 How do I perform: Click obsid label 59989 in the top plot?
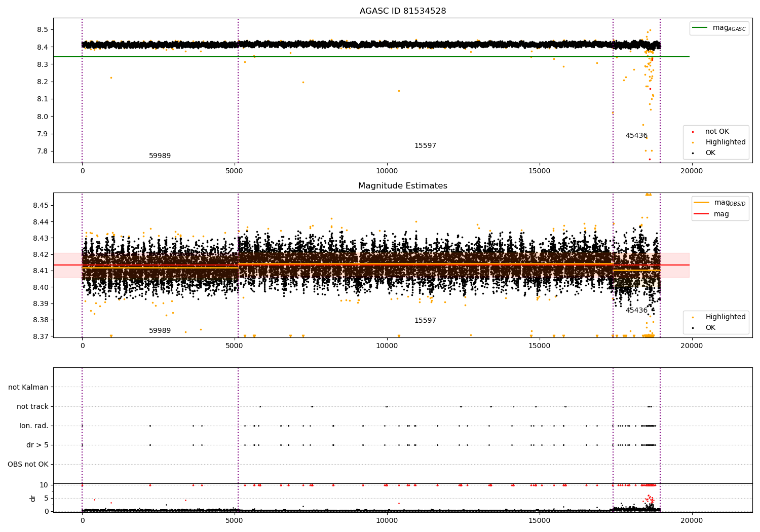pyautogui.click(x=160, y=156)
